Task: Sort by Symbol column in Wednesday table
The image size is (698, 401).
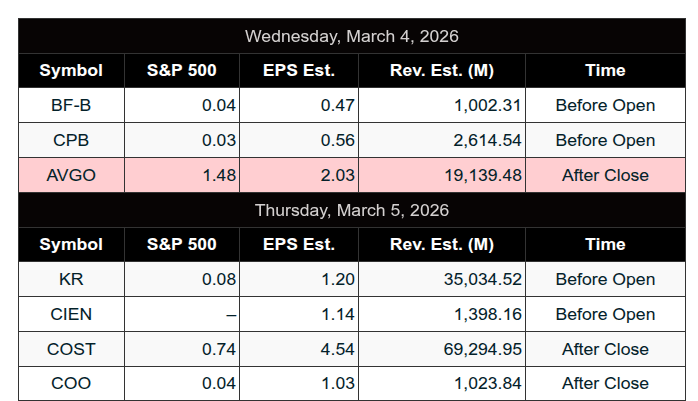Action: (71, 70)
